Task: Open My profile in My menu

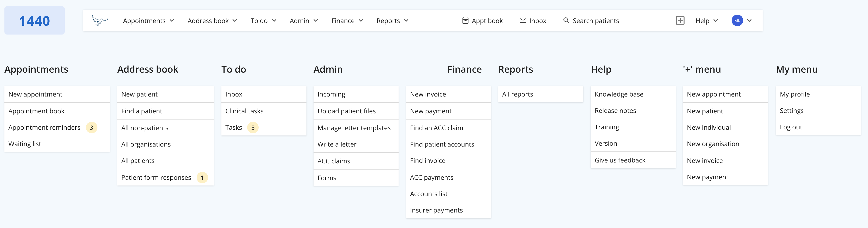Action: pyautogui.click(x=818, y=94)
